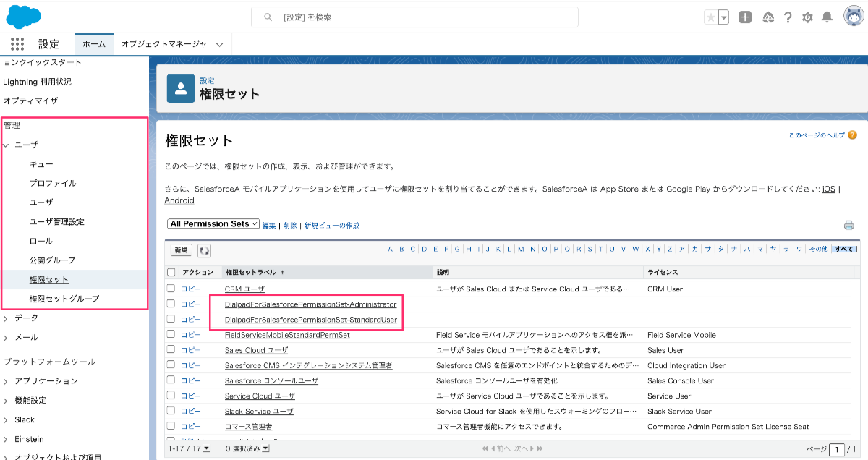Open the 1-17 / 17 records dropdown
The width and height of the screenshot is (868, 460).
click(x=207, y=449)
